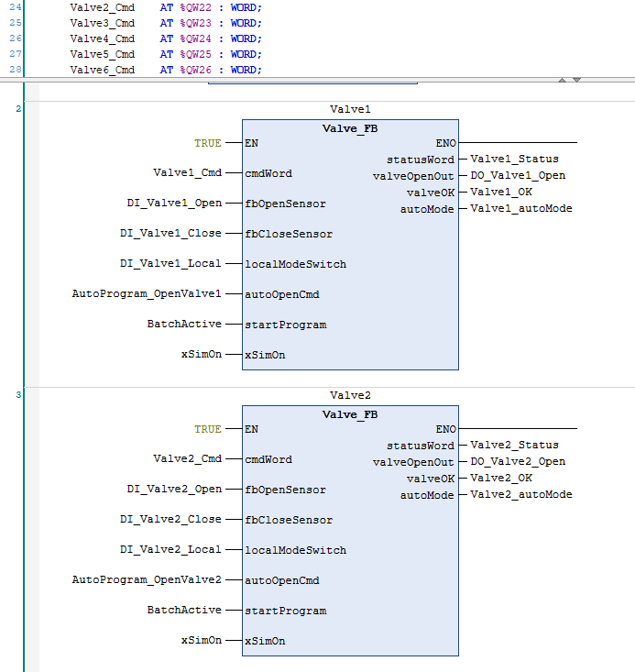This screenshot has width=635, height=672.
Task: Select DI_Valve2_Local input variable
Action: click(170, 549)
